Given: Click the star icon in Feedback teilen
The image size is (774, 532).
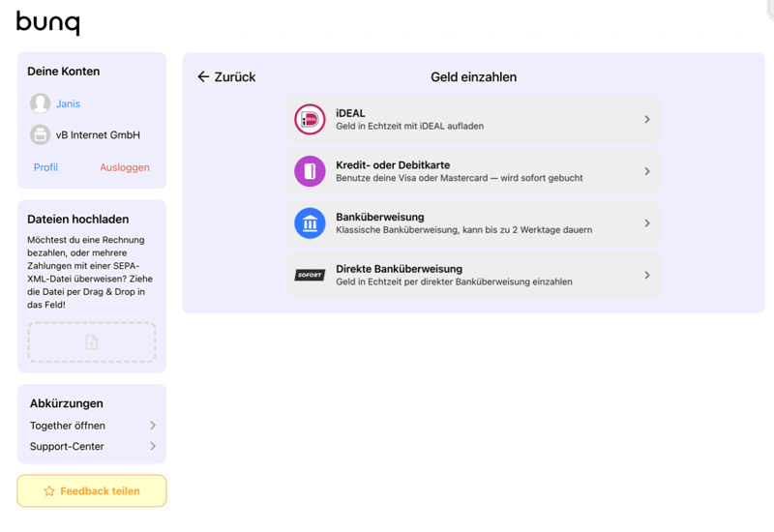Looking at the screenshot, I should (x=49, y=491).
